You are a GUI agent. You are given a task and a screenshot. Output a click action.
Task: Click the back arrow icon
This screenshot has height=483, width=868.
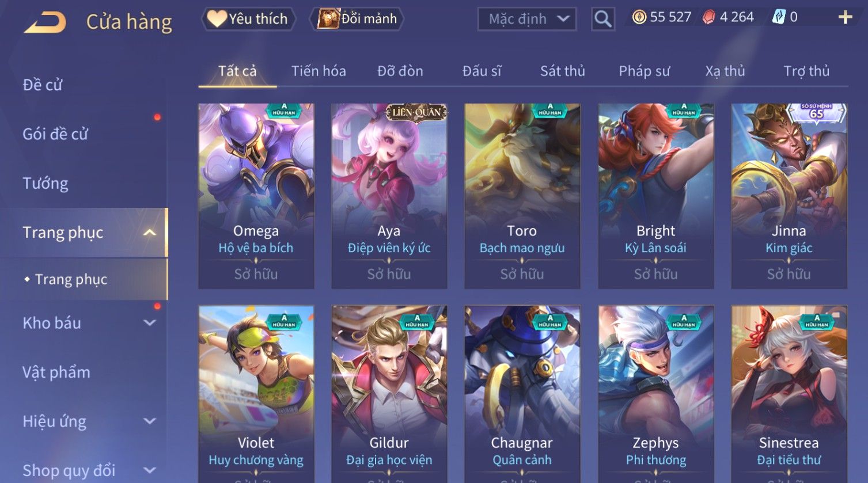coord(45,22)
